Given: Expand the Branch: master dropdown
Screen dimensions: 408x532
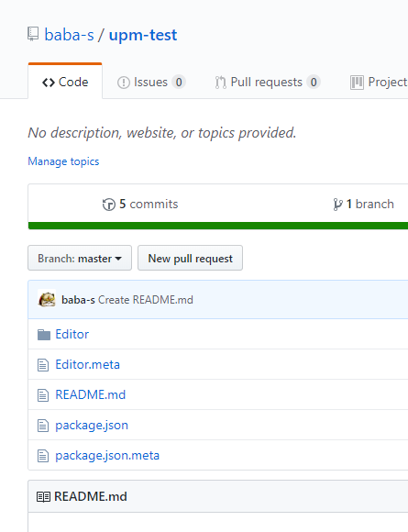Looking at the screenshot, I should (80, 258).
